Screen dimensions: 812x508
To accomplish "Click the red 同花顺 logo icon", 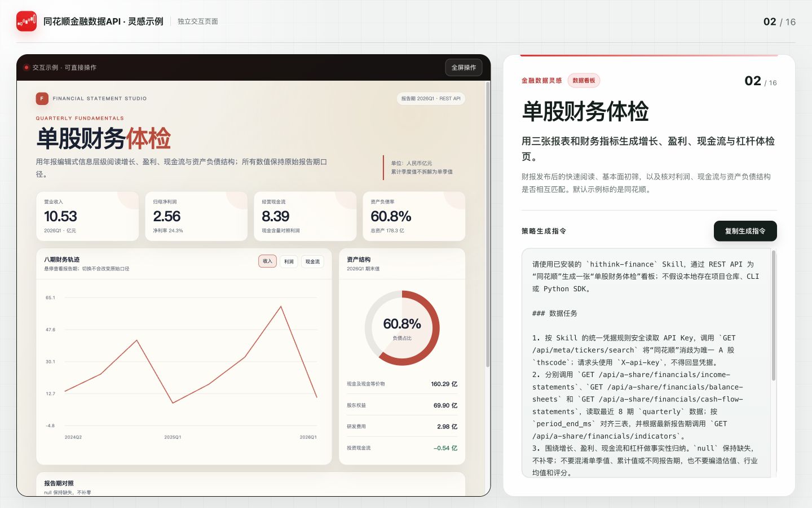I will (x=27, y=21).
